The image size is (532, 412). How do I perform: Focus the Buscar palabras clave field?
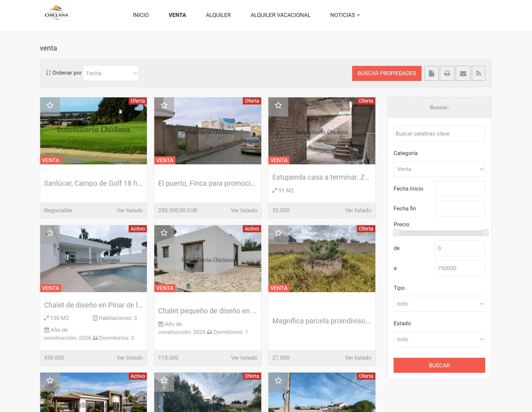pos(439,134)
